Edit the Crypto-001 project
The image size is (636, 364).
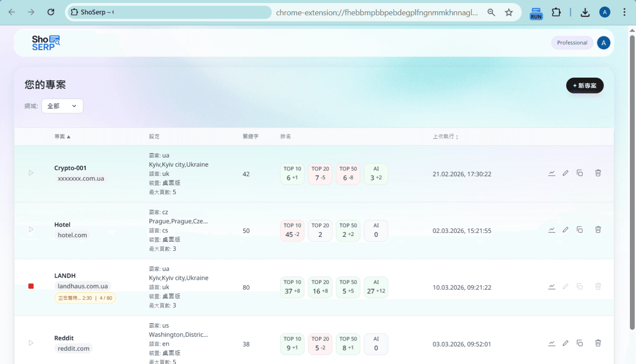click(x=566, y=173)
